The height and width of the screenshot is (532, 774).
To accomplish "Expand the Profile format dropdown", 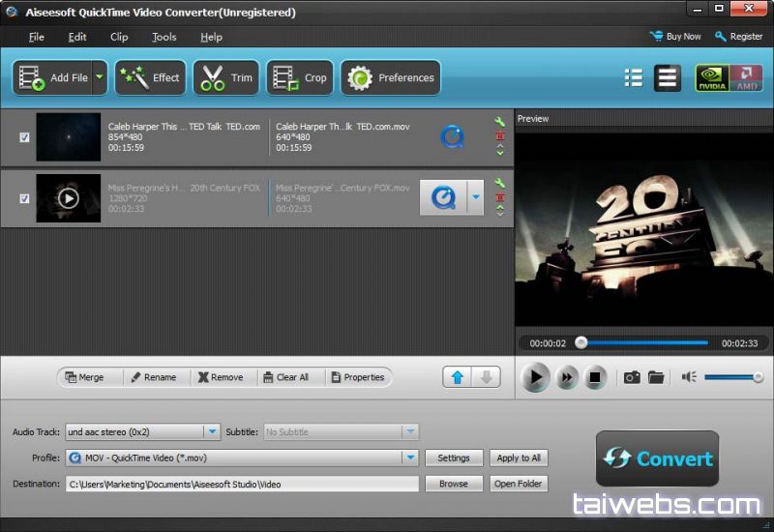I will coord(410,458).
